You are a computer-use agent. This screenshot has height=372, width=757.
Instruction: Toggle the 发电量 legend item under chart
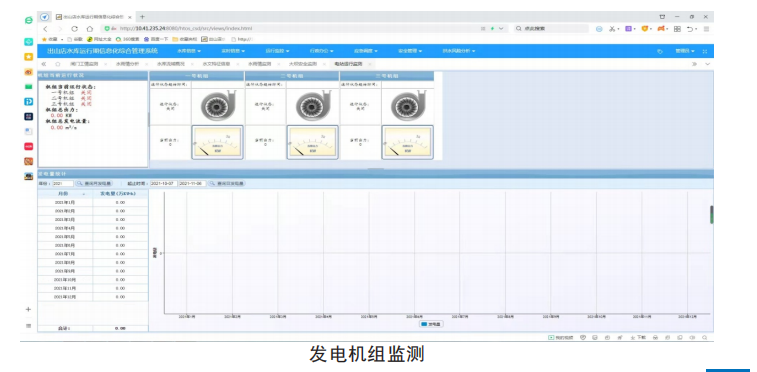click(431, 324)
